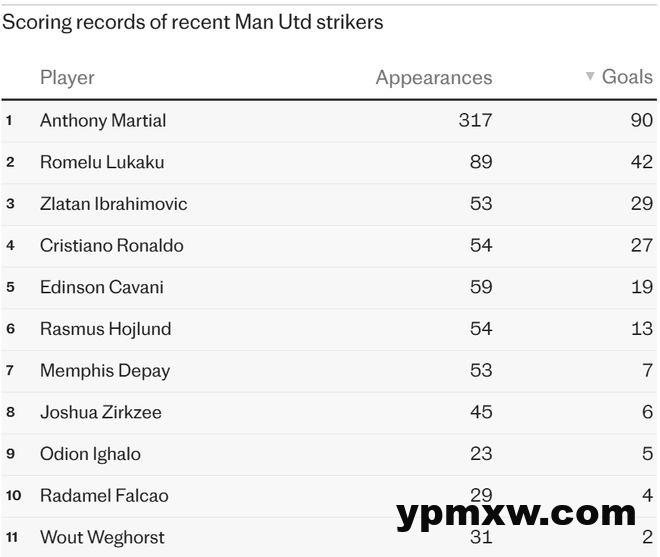This screenshot has width=660, height=557.
Task: Click the table title about Man Utd strikers
Action: tap(193, 22)
